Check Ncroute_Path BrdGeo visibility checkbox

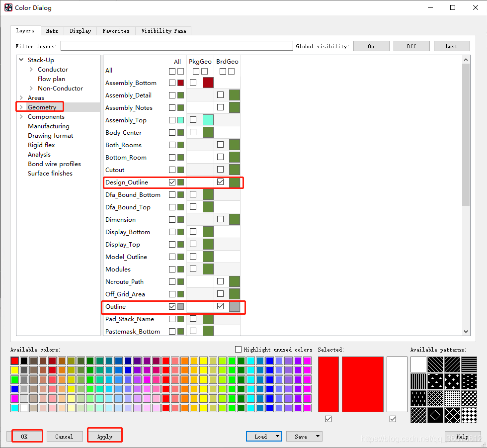pos(221,281)
